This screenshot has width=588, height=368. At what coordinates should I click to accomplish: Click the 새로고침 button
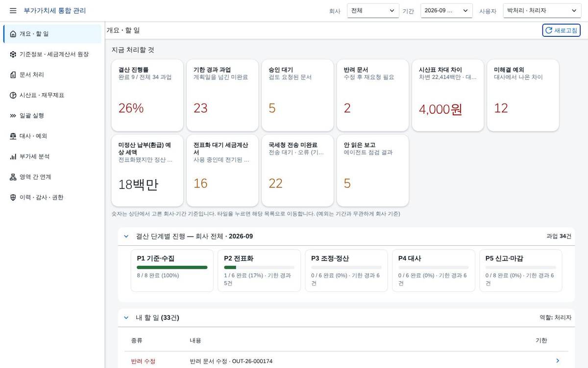coord(561,30)
